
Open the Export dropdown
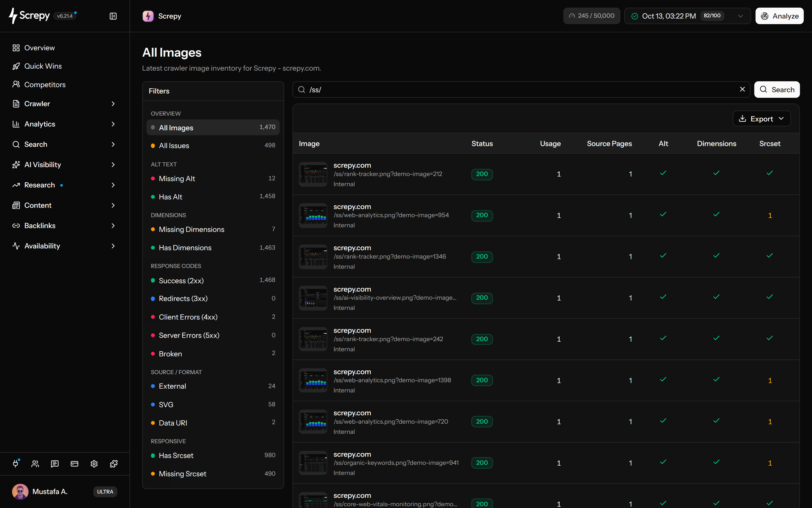click(762, 119)
